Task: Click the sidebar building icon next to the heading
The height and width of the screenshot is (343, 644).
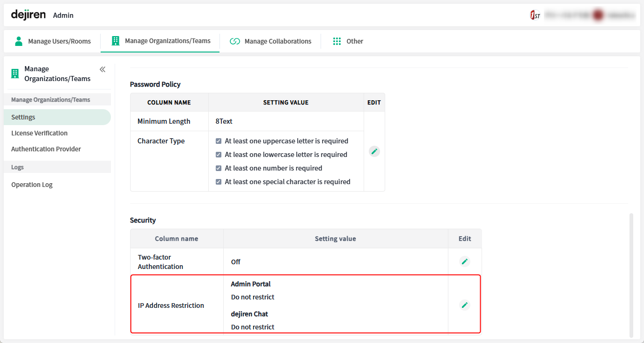Action: [x=15, y=74]
